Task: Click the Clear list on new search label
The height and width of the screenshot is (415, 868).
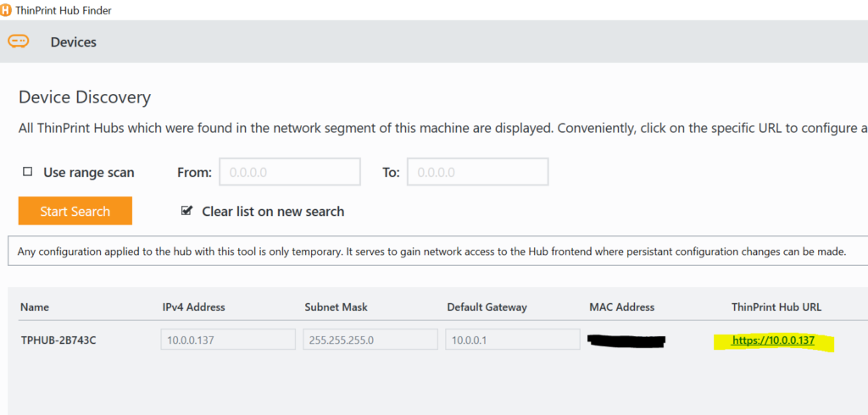Action: tap(273, 212)
